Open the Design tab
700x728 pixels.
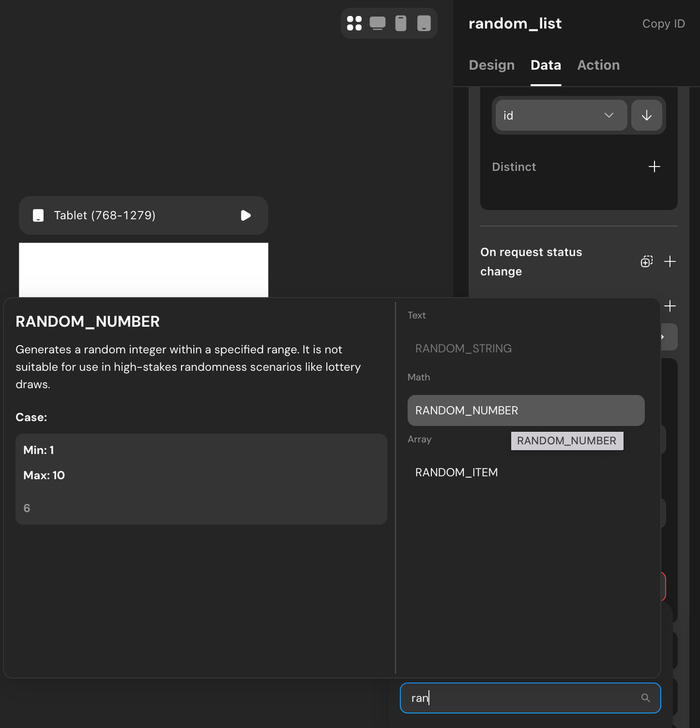[492, 65]
